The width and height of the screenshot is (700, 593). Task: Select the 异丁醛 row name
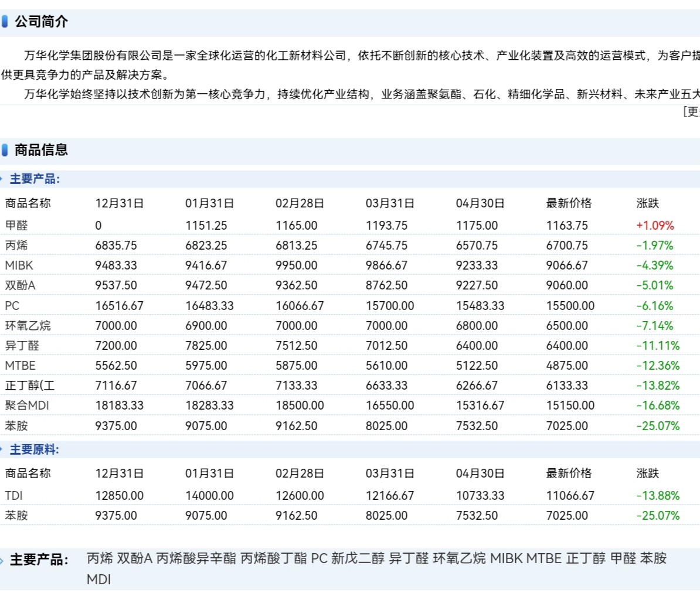[22, 346]
